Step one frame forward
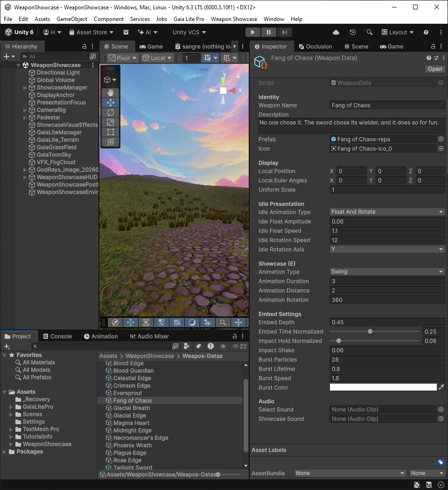Viewport: 448px width, 490px height. pyautogui.click(x=284, y=32)
